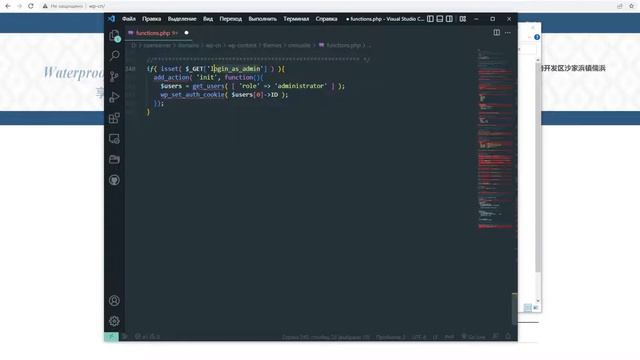
Task: Open the Переход menu
Action: tap(231, 19)
